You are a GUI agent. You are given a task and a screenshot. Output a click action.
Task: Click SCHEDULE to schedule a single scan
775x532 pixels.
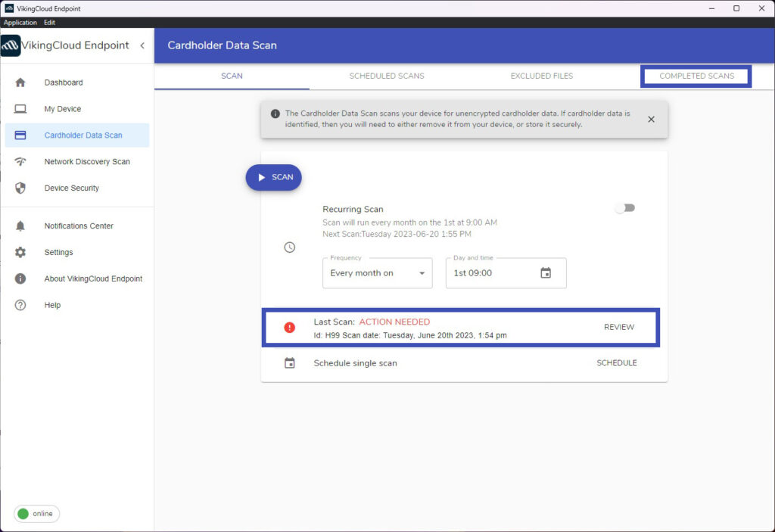coord(616,362)
